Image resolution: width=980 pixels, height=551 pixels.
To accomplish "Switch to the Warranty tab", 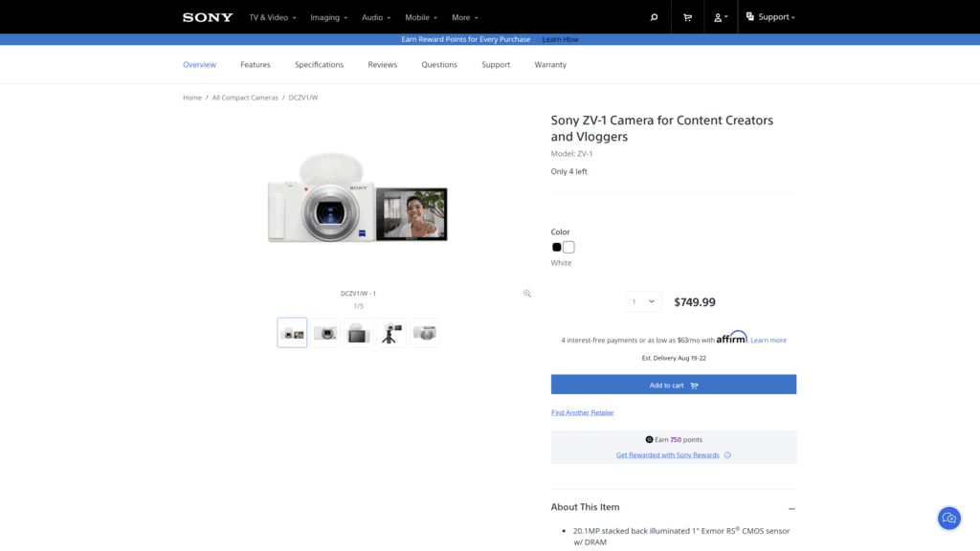I will 550,64.
